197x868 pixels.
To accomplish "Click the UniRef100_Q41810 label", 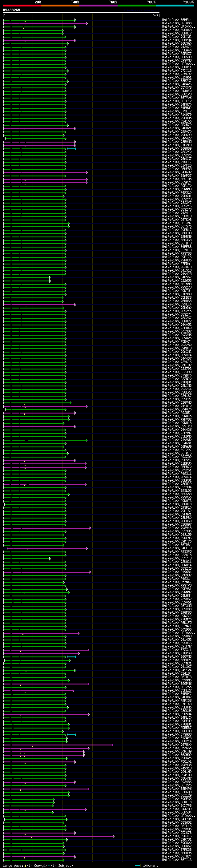I will point(177,406).
